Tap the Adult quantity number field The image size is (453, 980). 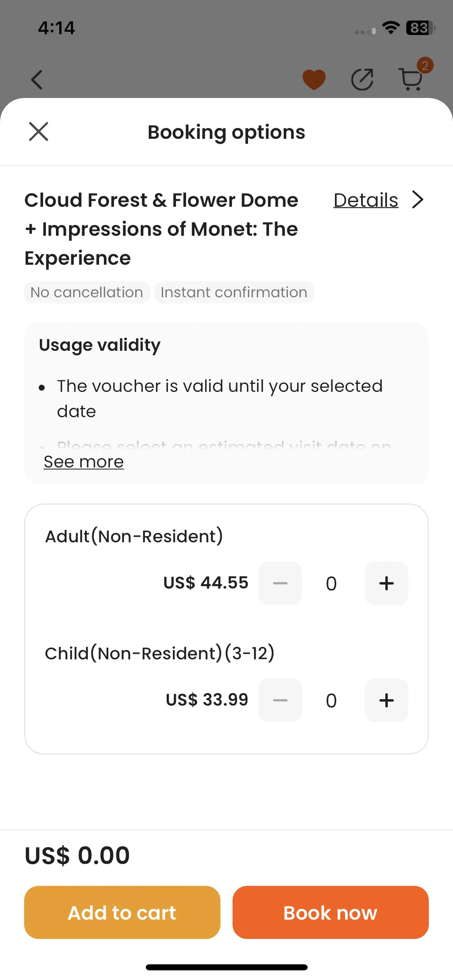coord(331,583)
